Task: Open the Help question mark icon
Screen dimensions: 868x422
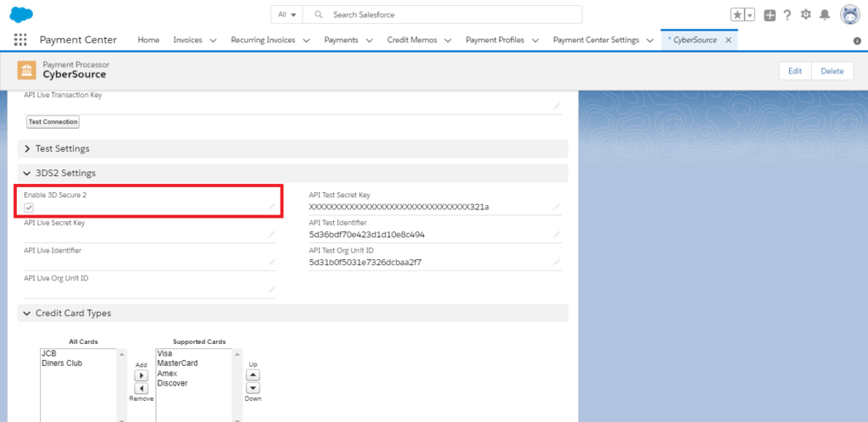Action: [787, 15]
